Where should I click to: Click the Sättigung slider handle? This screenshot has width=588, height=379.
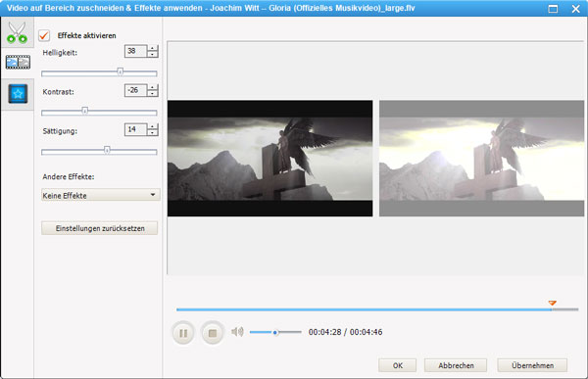point(107,150)
